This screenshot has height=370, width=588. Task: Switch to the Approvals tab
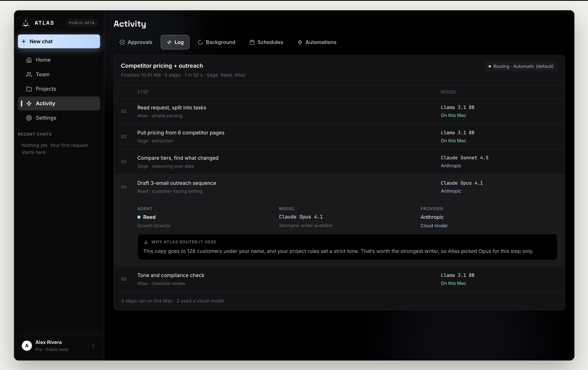[x=136, y=42]
